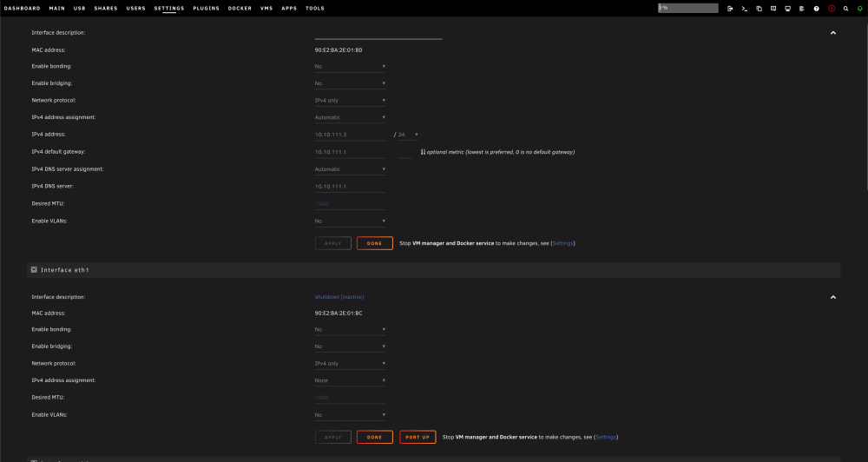
Task: Click the 3% progress bar
Action: click(x=688, y=9)
